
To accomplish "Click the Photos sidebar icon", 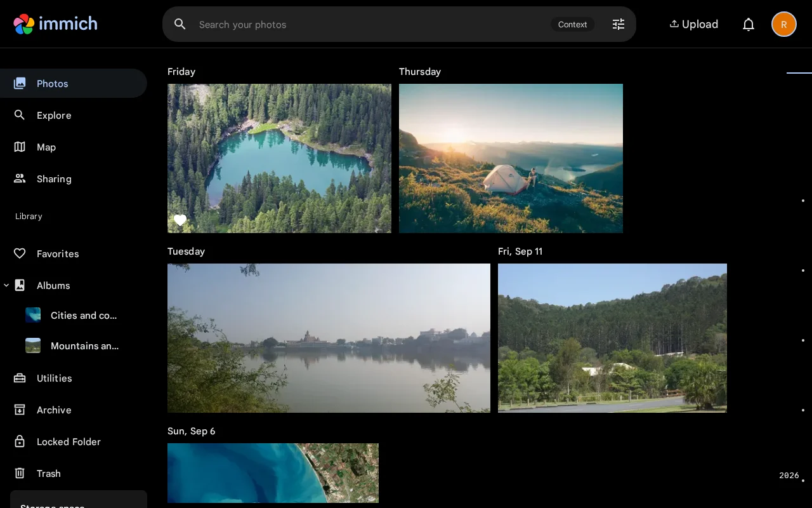I will pyautogui.click(x=20, y=83).
